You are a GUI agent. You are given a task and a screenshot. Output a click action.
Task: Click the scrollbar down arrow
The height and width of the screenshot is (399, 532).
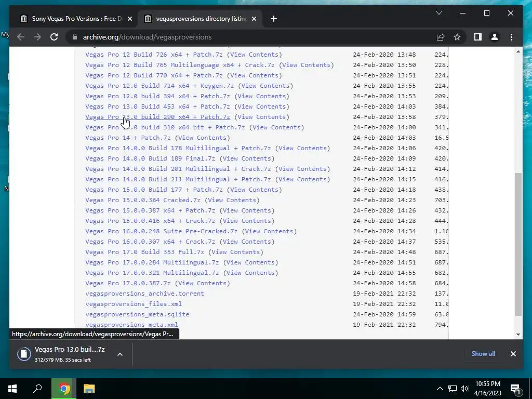[x=518, y=334]
